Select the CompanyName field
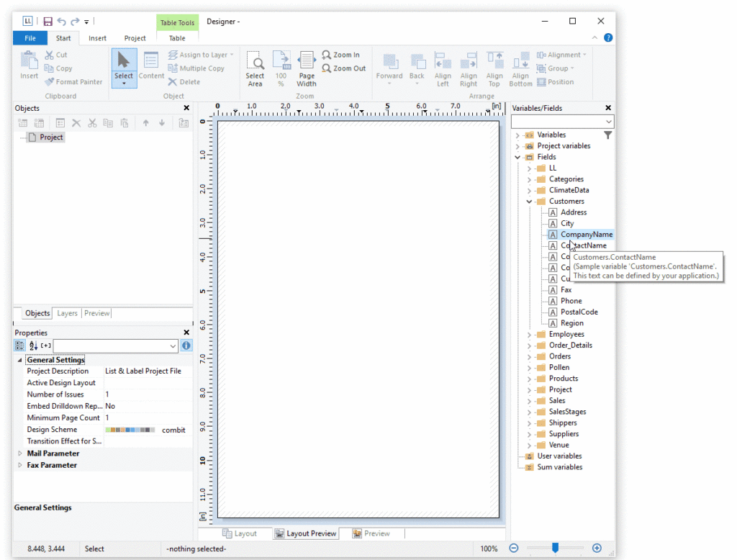737x560 pixels. [581, 235]
